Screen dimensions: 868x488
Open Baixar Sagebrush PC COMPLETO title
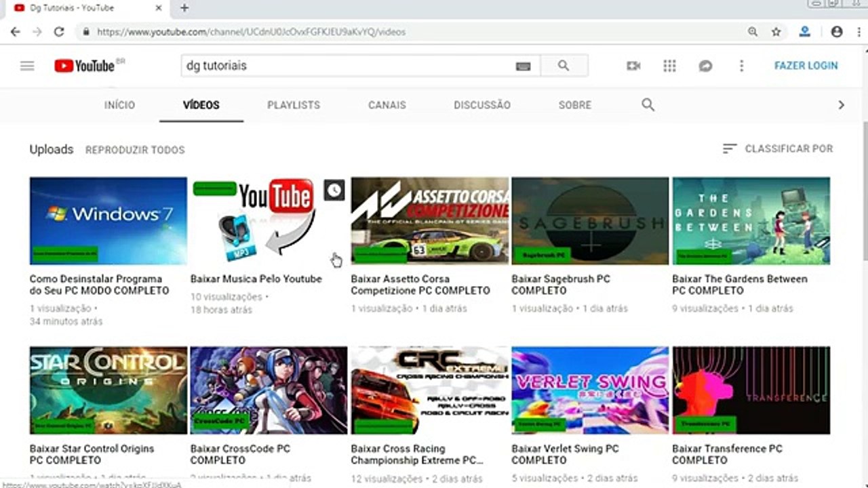tap(561, 285)
